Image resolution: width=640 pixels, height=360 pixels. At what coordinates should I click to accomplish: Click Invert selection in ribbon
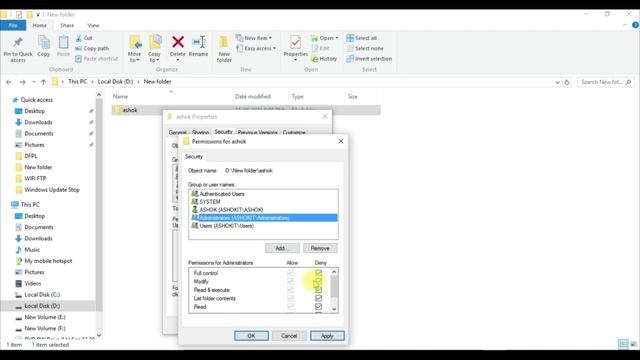(x=369, y=59)
